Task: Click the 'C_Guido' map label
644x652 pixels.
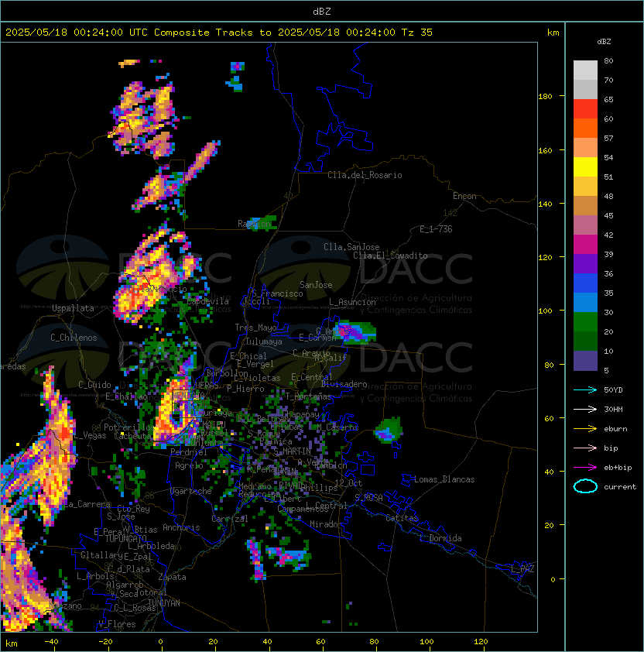Action: pyautogui.click(x=94, y=385)
